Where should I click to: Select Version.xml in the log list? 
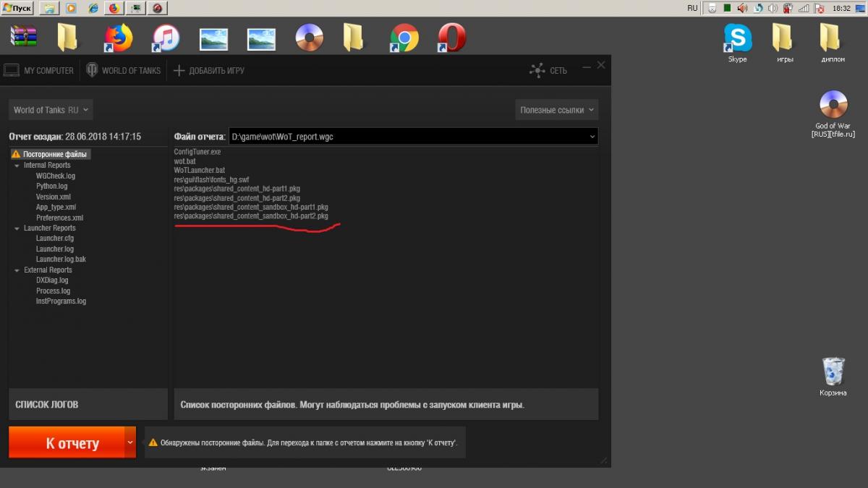point(54,197)
